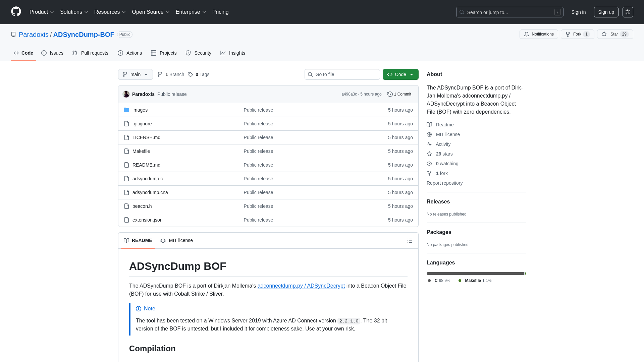The height and width of the screenshot is (362, 644).
Task: Open commit a498a3c hash link
Action: pyautogui.click(x=349, y=94)
